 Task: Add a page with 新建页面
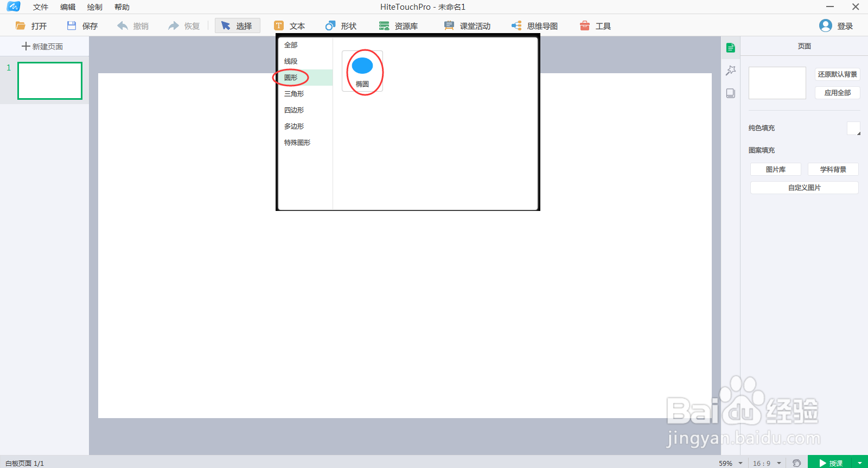[x=42, y=47]
